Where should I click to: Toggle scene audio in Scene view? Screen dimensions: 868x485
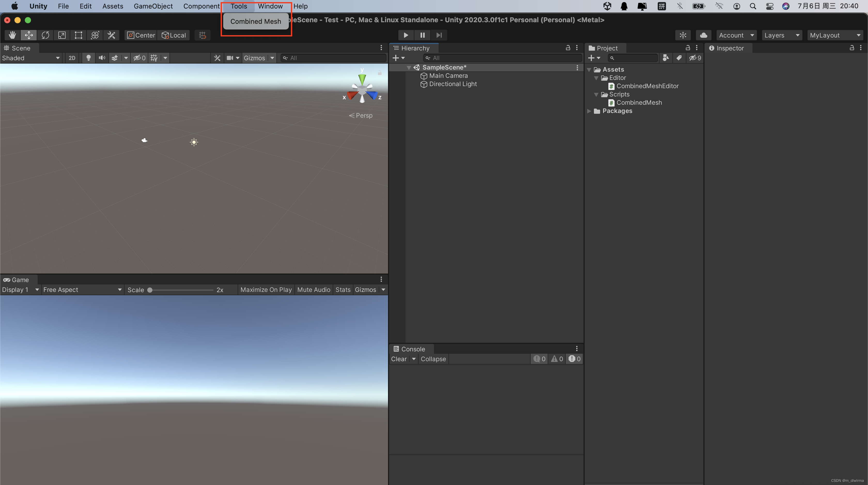point(102,58)
